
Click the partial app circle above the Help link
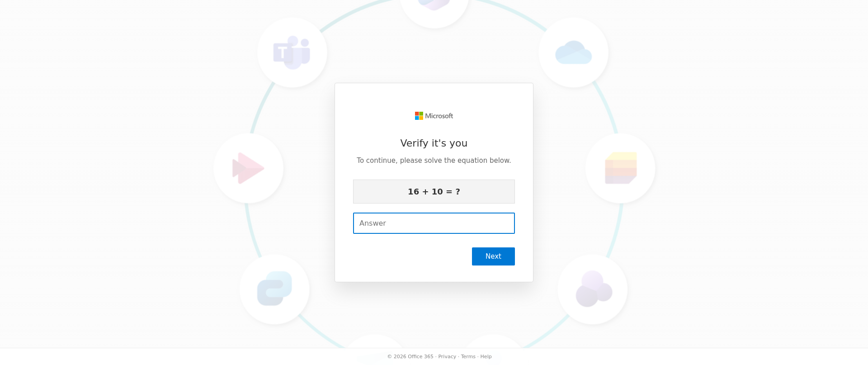coord(493,342)
